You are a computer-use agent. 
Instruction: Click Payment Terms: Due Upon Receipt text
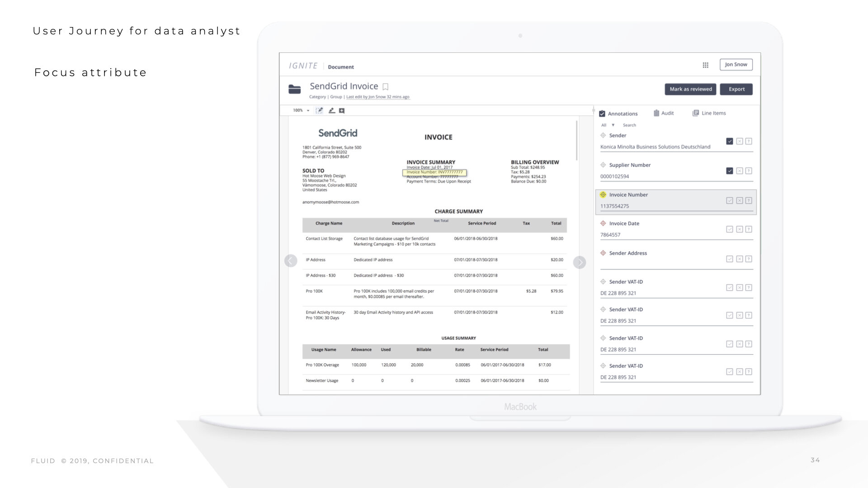(x=439, y=182)
